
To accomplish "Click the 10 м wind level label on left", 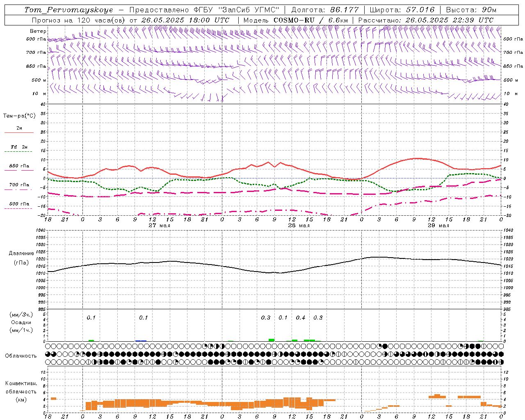I will 39,94.
